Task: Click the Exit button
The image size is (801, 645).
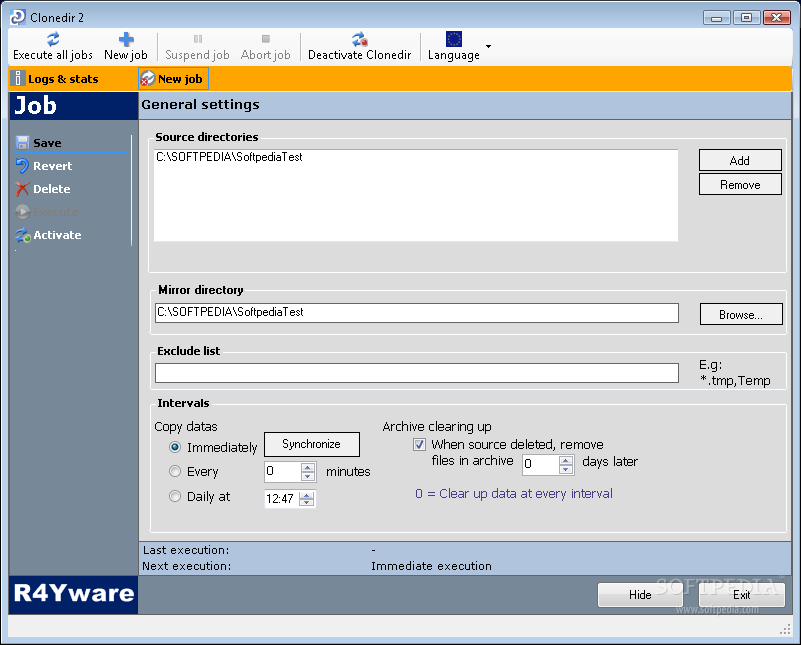Action: pos(741,594)
